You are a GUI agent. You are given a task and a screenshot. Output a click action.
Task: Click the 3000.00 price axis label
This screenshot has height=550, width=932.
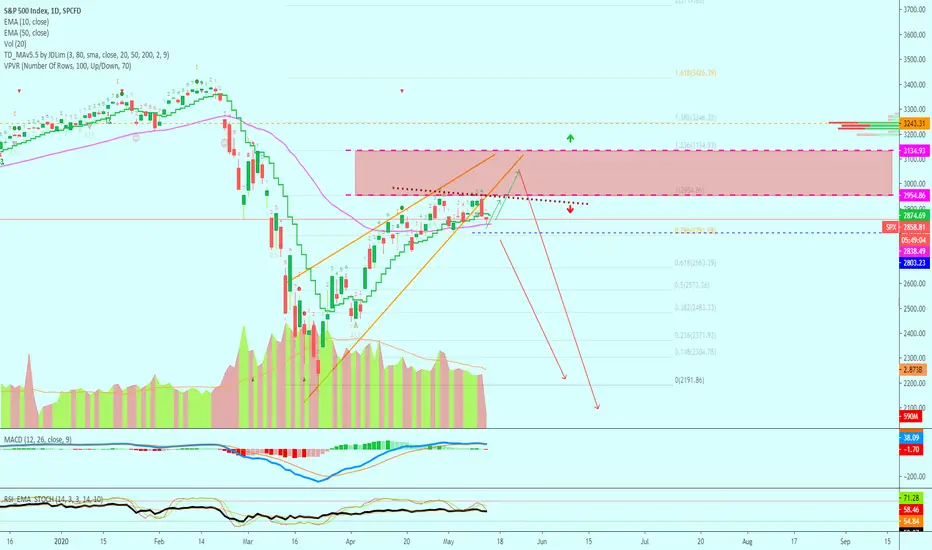[915, 184]
